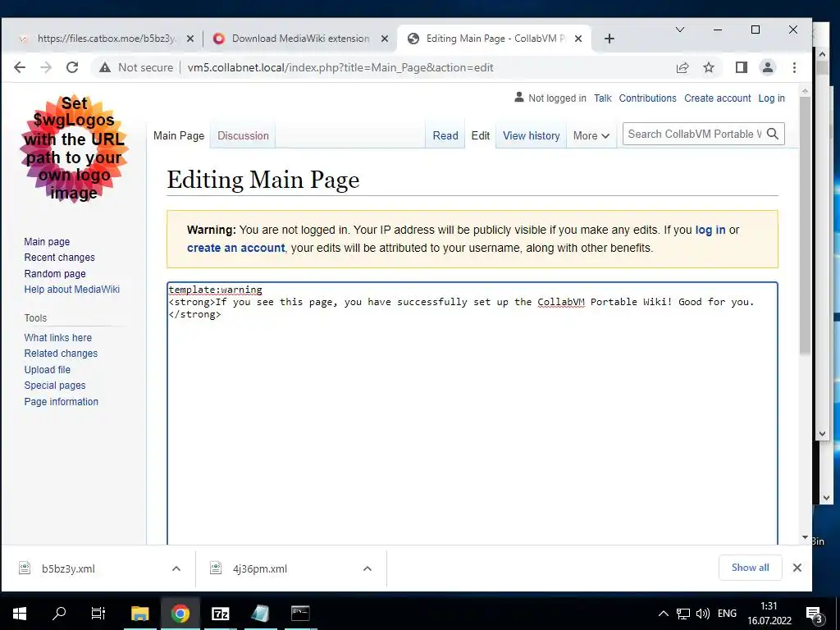Open Task View on the taskbar
Screen dimensions: 840x630
pos(98,614)
